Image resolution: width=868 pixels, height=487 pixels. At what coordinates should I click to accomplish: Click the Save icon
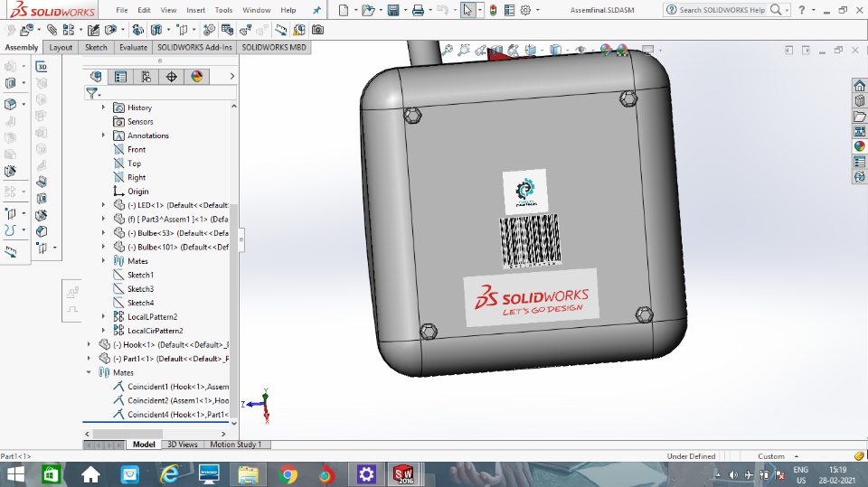(x=393, y=10)
